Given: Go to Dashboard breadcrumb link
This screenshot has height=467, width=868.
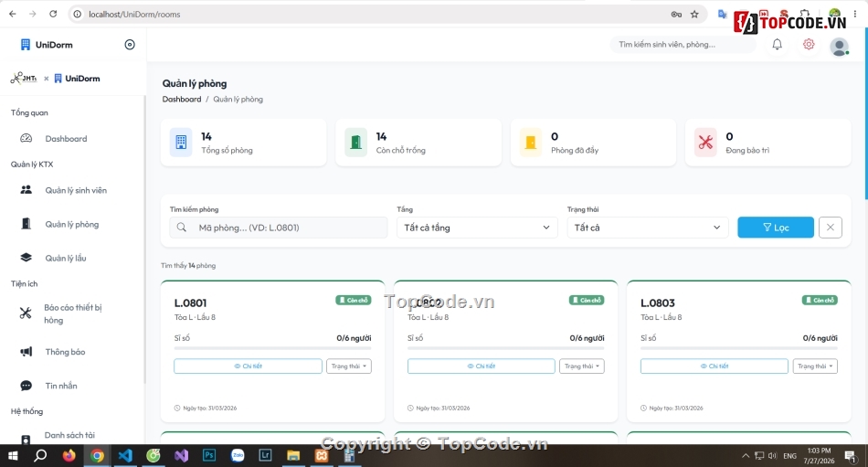Looking at the screenshot, I should pyautogui.click(x=182, y=100).
